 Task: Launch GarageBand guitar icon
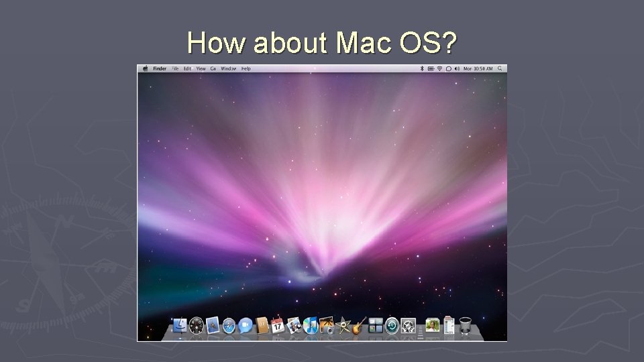coord(358,326)
